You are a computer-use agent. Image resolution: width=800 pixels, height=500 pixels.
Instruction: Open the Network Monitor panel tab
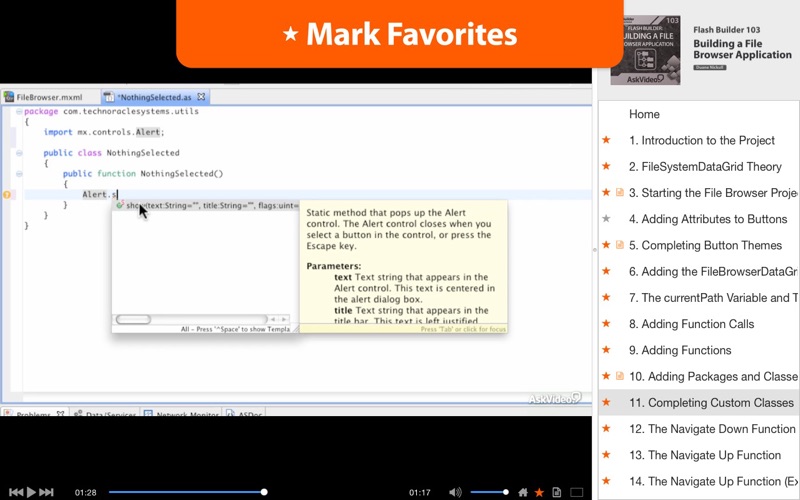click(182, 413)
